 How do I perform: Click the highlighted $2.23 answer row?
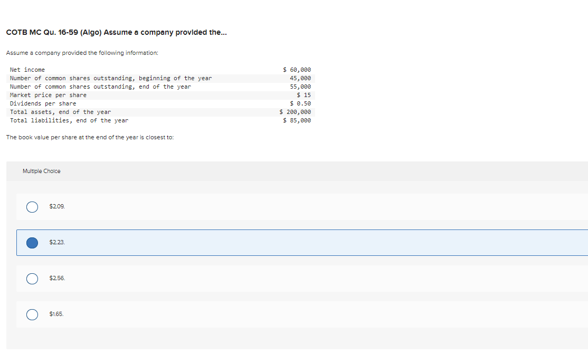click(x=211, y=243)
